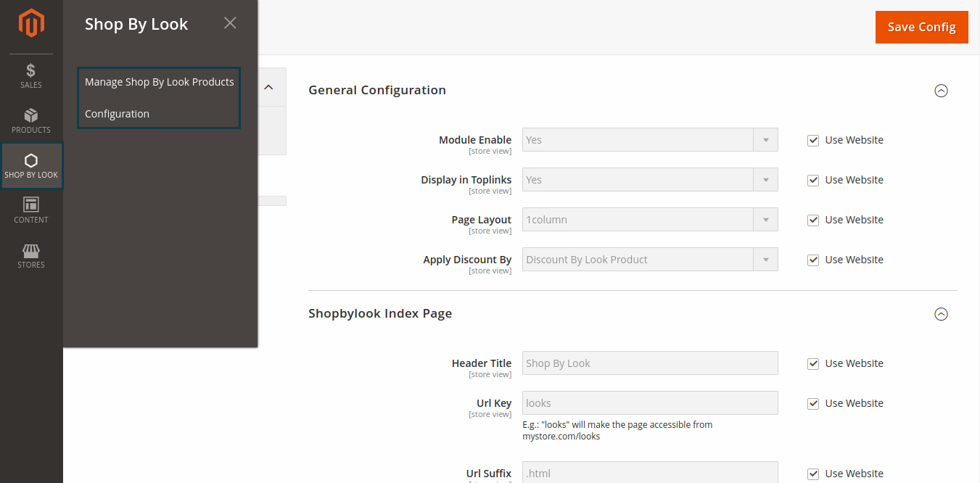Click the Url Key input field

650,403
